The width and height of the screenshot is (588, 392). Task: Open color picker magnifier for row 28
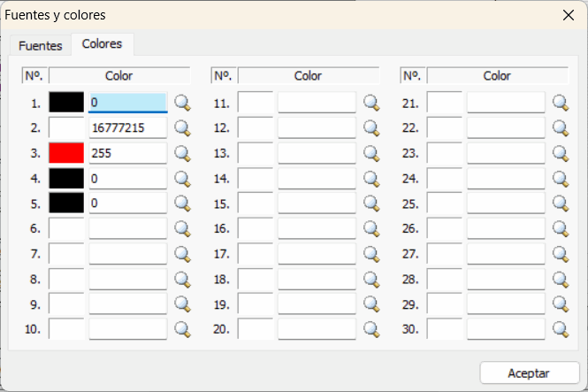[561, 279]
